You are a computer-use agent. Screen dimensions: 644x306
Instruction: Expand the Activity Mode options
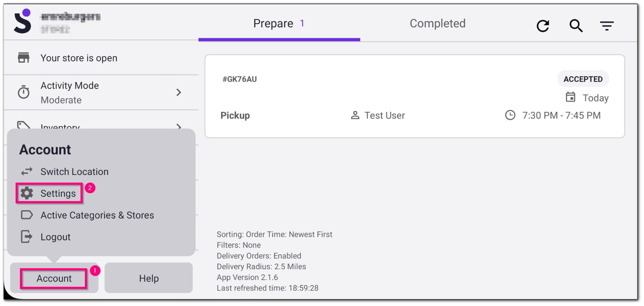[x=178, y=92]
